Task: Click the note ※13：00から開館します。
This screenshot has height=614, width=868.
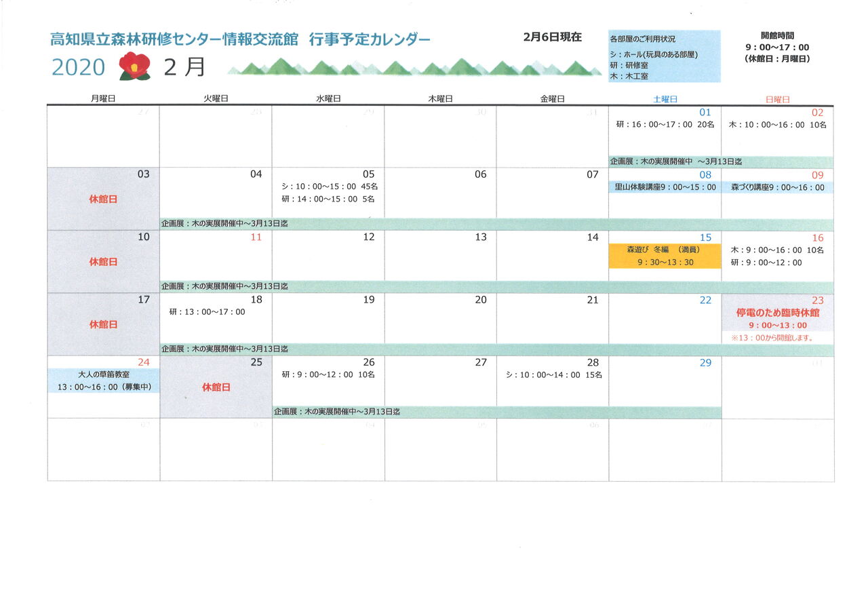Action: click(x=772, y=337)
